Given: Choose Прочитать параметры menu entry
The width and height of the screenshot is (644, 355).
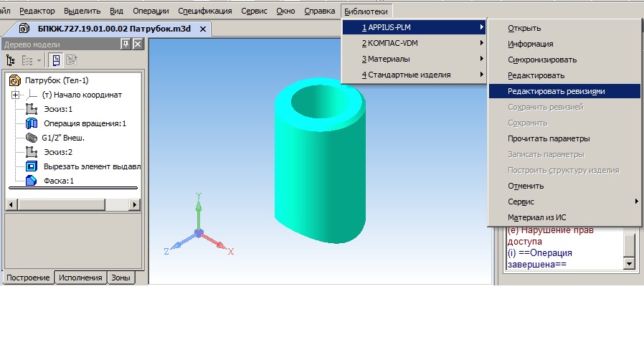Looking at the screenshot, I should [x=564, y=138].
